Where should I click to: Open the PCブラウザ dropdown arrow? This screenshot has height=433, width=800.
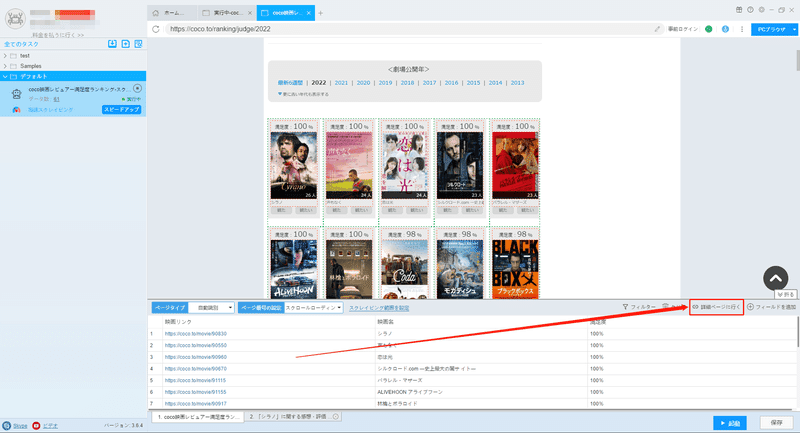click(794, 30)
